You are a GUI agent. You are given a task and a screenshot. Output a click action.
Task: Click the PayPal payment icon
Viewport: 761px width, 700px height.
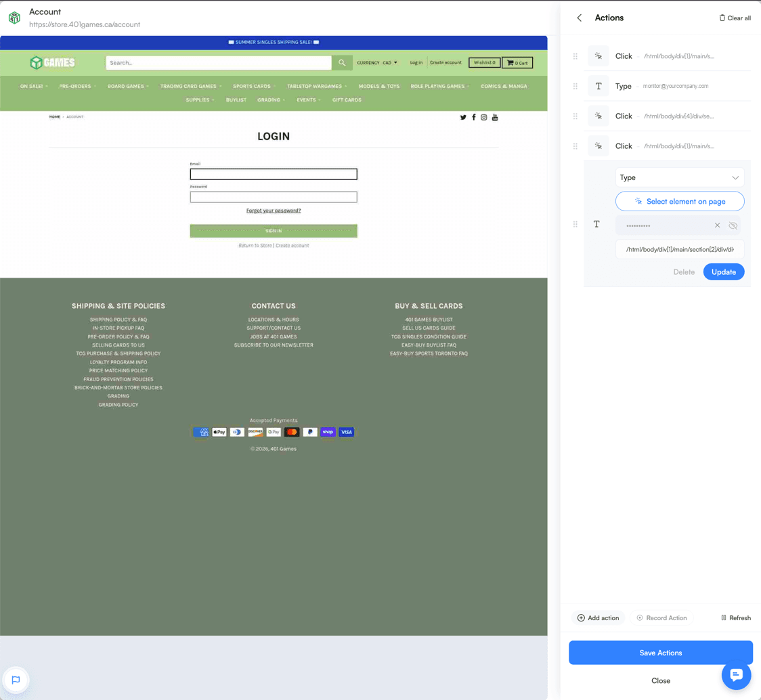(310, 432)
